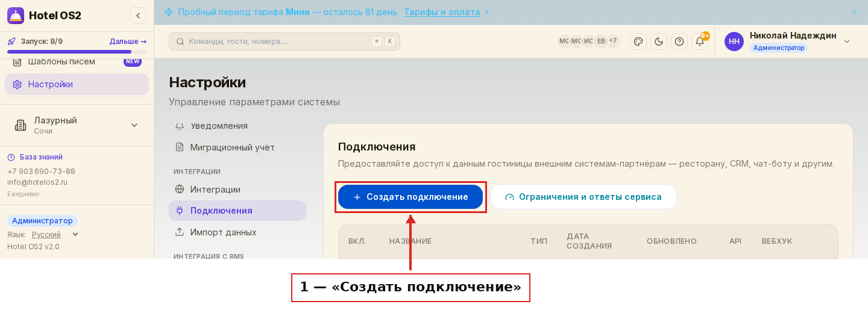Click the Вебхук column header
The height and width of the screenshot is (316, 868).
(777, 241)
